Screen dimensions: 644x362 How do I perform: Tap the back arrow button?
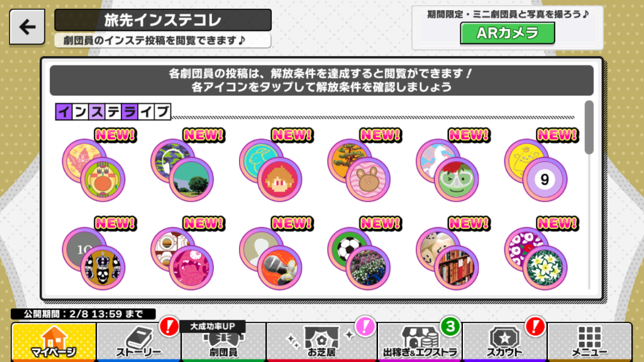(x=27, y=26)
